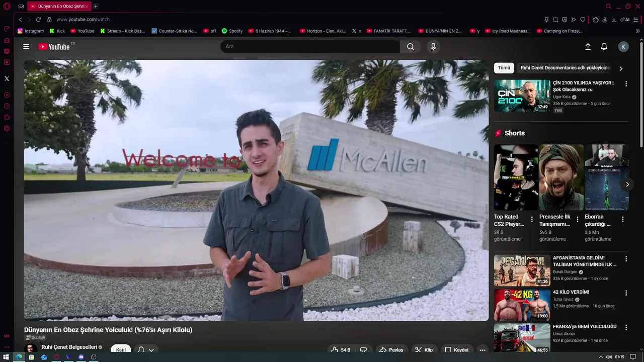The height and width of the screenshot is (362, 644).
Task: Open options for Prensesle İlk Tanışmamı short
Action: click(x=577, y=219)
